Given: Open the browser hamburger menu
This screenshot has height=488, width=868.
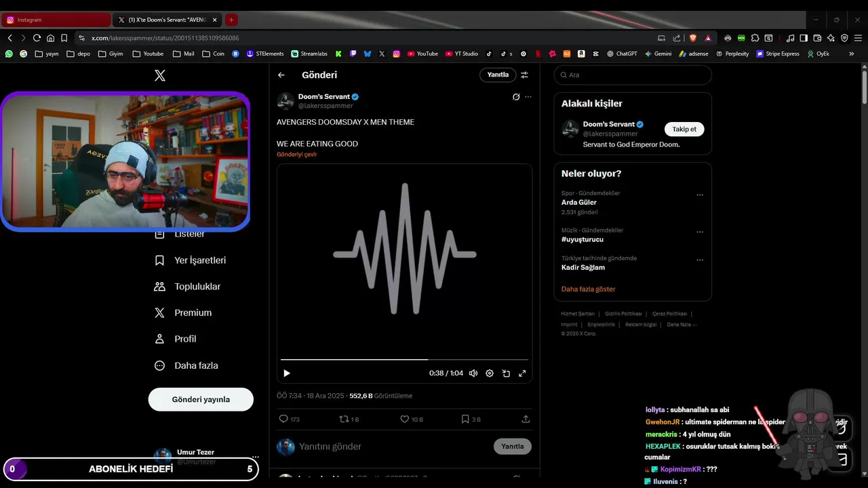Looking at the screenshot, I should [858, 38].
